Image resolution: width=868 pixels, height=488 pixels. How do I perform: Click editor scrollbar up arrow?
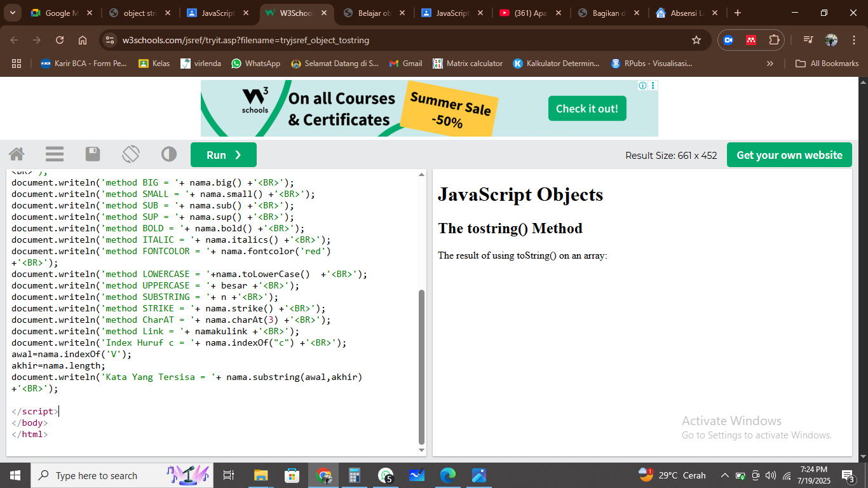(x=421, y=175)
